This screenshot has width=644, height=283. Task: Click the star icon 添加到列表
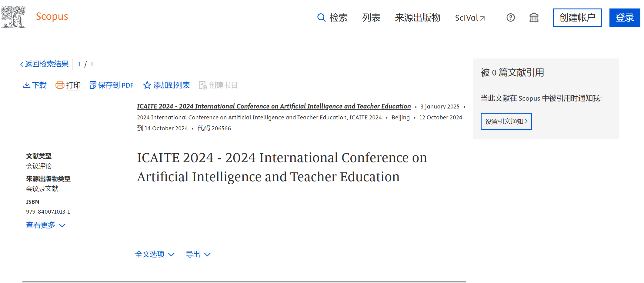pos(147,85)
